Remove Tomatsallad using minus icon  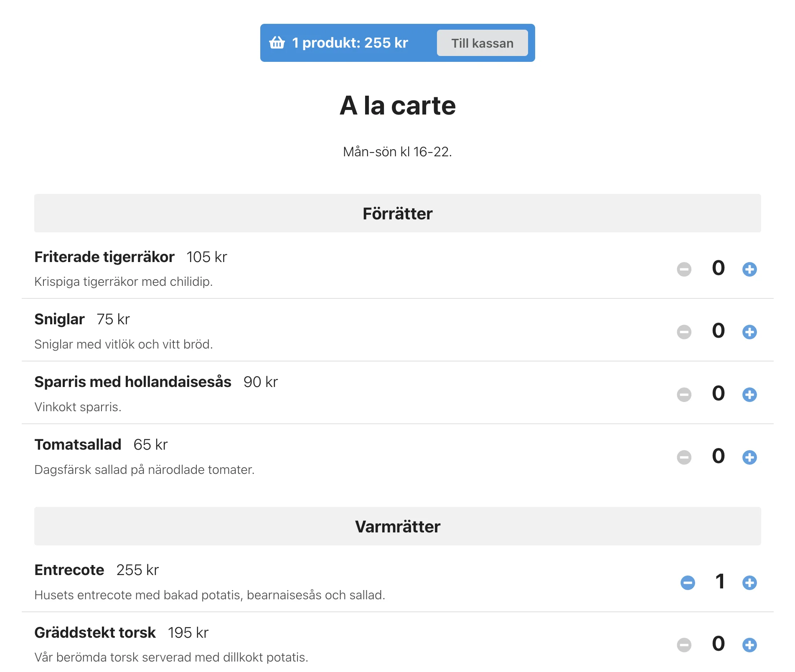point(684,457)
